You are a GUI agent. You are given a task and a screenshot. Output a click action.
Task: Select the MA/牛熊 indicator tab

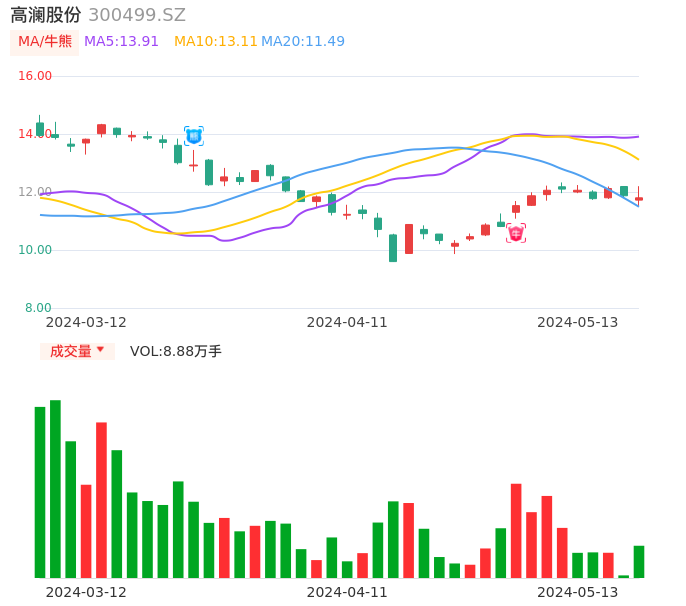point(44,42)
